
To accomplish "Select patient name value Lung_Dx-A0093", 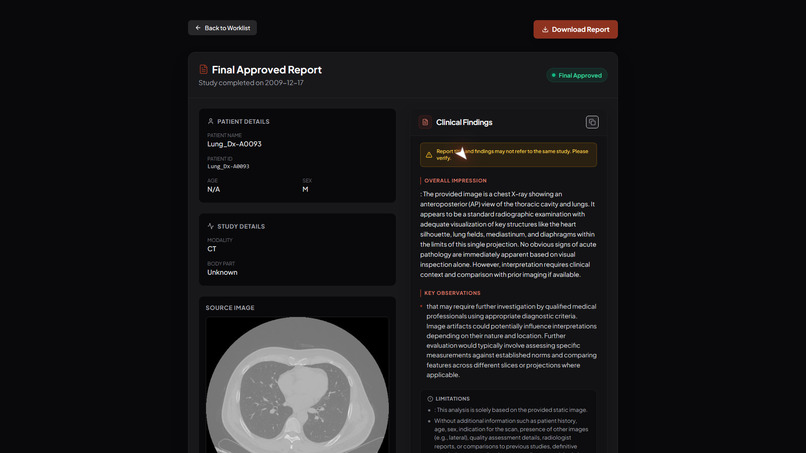I will (234, 144).
